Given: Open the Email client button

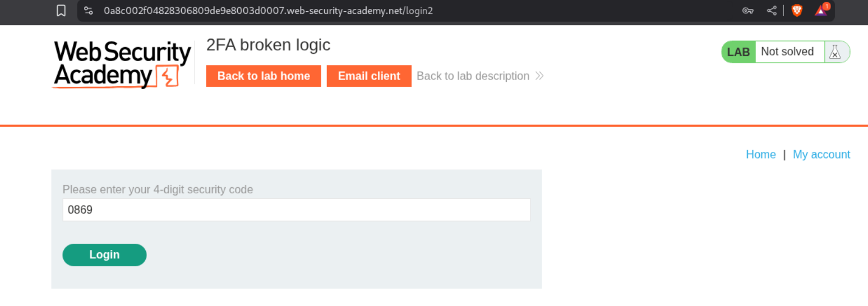Looking at the screenshot, I should 369,76.
